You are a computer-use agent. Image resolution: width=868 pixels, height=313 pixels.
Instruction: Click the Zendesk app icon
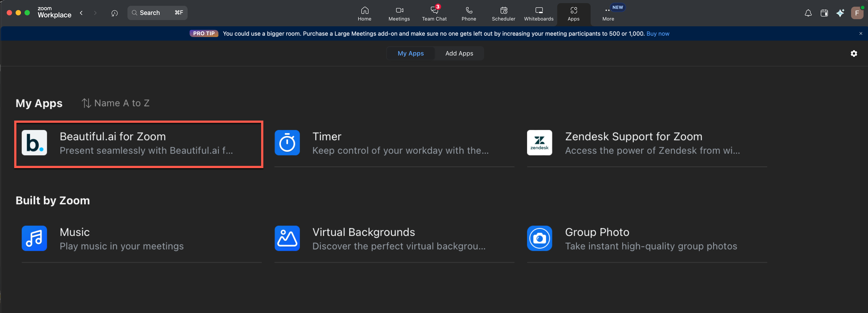(x=539, y=143)
